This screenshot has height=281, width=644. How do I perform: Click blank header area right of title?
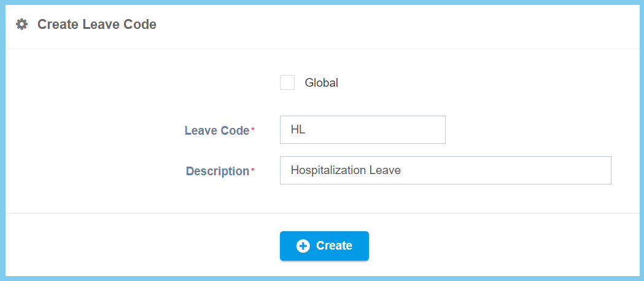tap(399, 25)
